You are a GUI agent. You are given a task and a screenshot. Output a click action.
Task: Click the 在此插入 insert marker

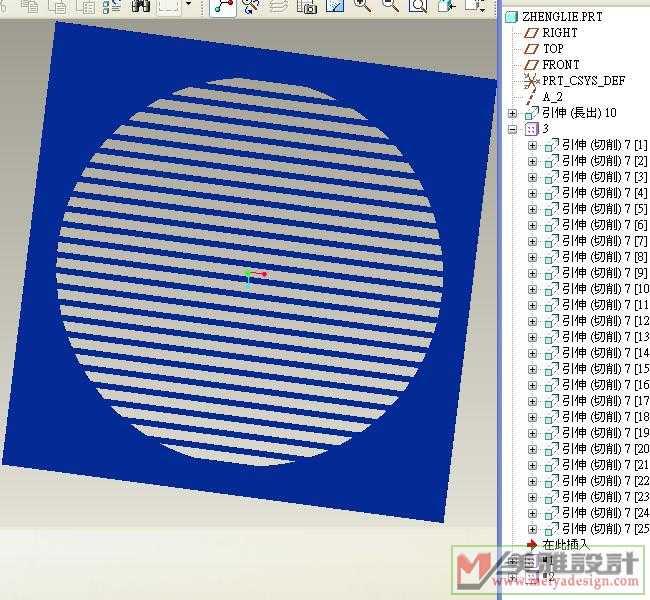click(x=565, y=545)
